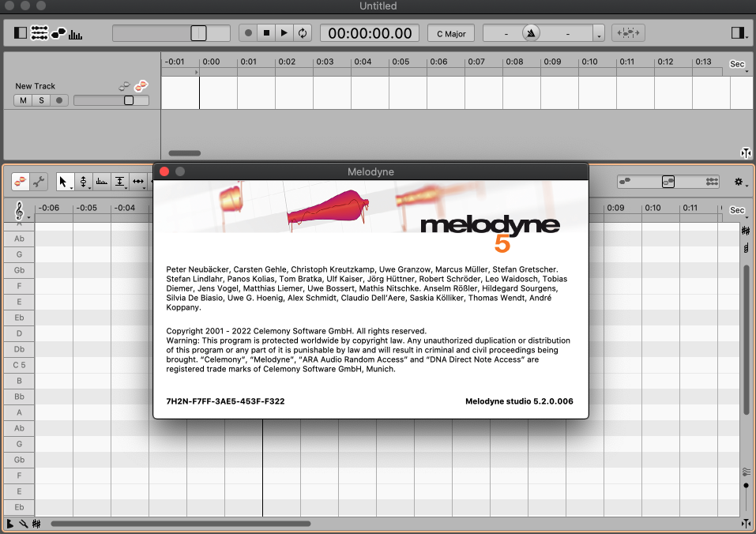Select the Time tool
Image resolution: width=756 pixels, height=534 pixels.
point(138,181)
